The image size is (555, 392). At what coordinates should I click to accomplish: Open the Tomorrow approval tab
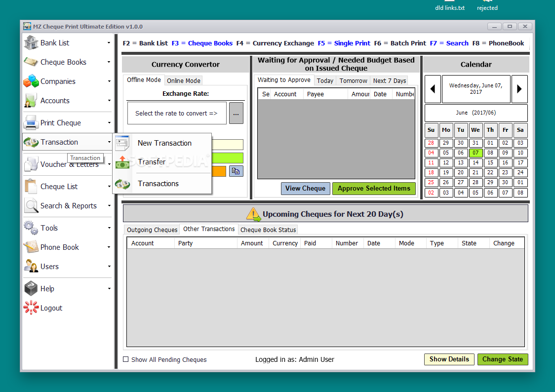coord(353,80)
